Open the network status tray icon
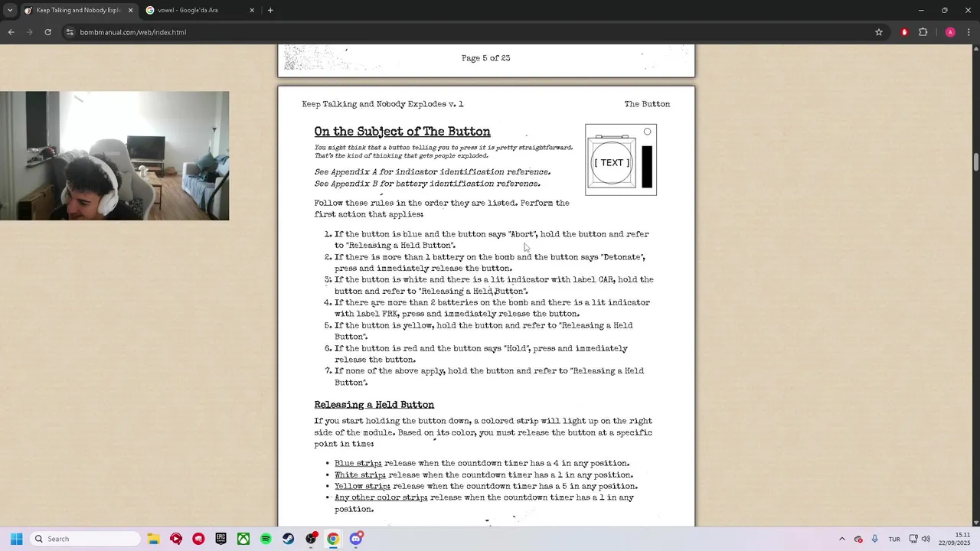 913,539
